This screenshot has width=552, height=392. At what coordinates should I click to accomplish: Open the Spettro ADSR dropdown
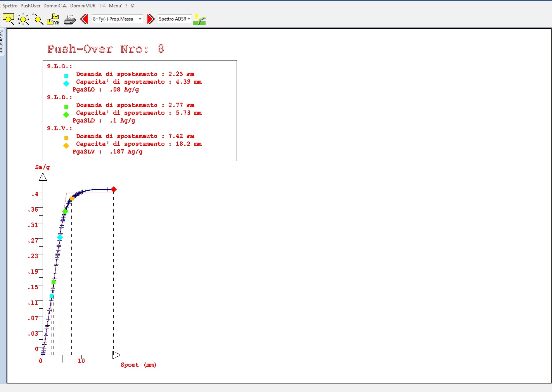pos(175,19)
